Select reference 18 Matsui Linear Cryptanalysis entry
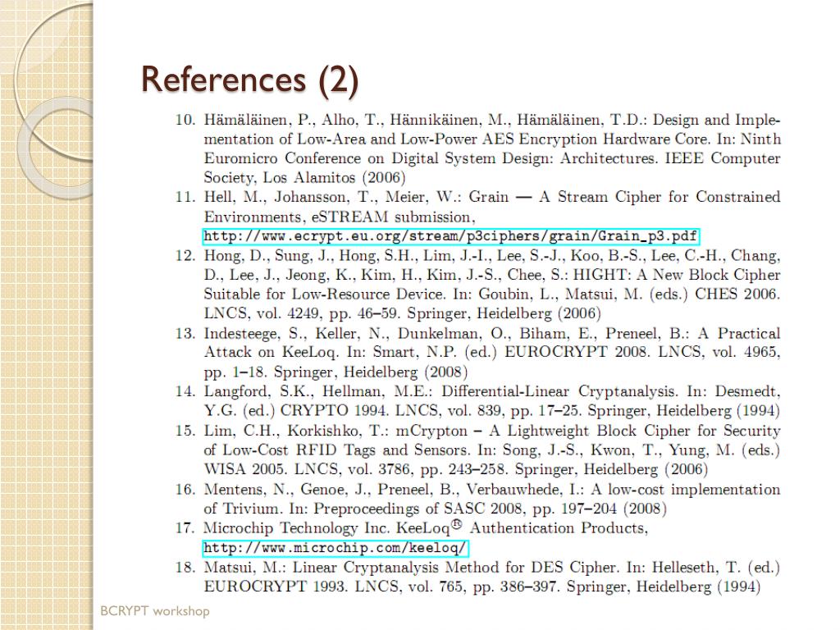Screen dimensions: 840x630 (478, 577)
